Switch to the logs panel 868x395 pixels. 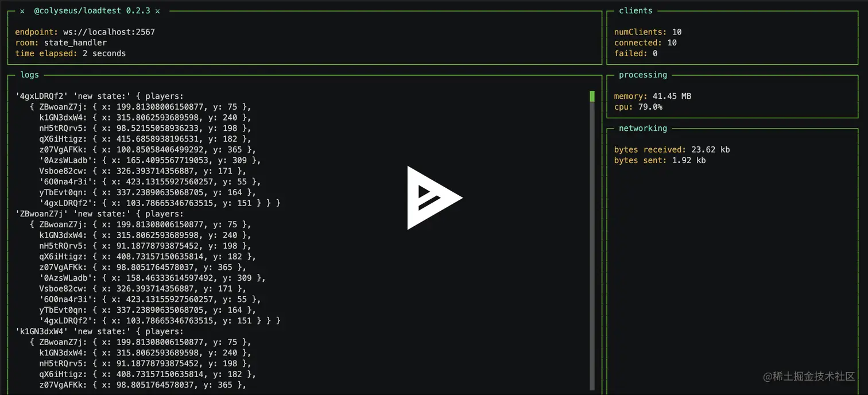pos(29,75)
